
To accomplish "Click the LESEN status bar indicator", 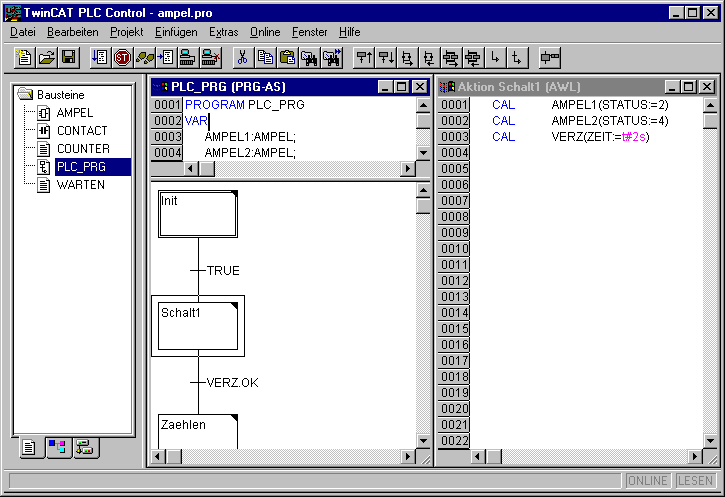I will [695, 481].
